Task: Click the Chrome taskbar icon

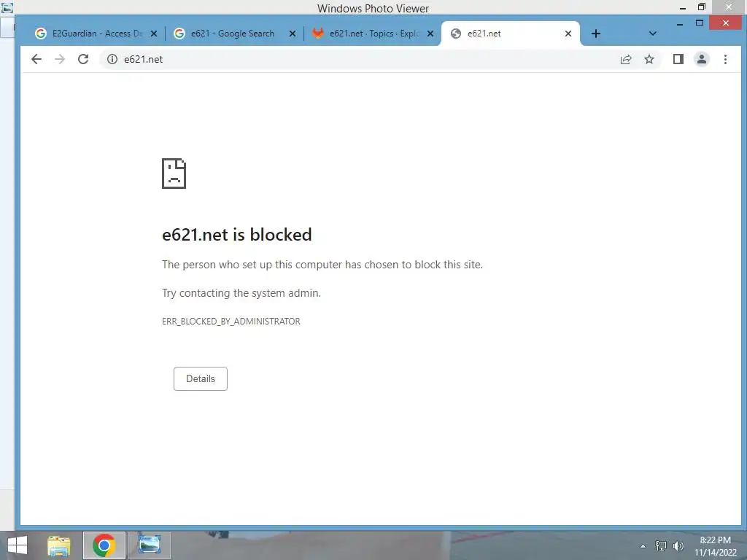Action: [104, 545]
